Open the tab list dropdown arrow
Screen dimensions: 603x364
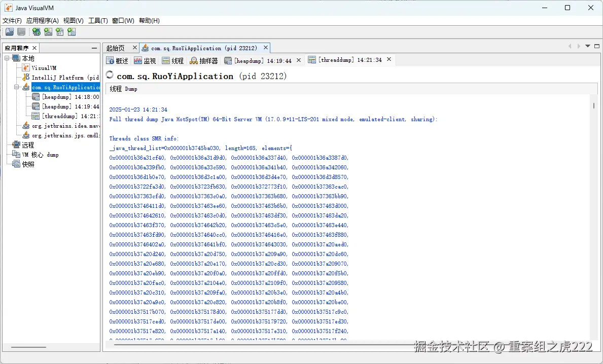click(588, 47)
